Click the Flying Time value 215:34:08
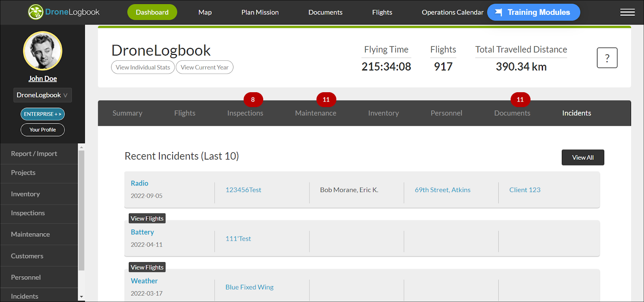The height and width of the screenshot is (302, 644). pyautogui.click(x=386, y=66)
